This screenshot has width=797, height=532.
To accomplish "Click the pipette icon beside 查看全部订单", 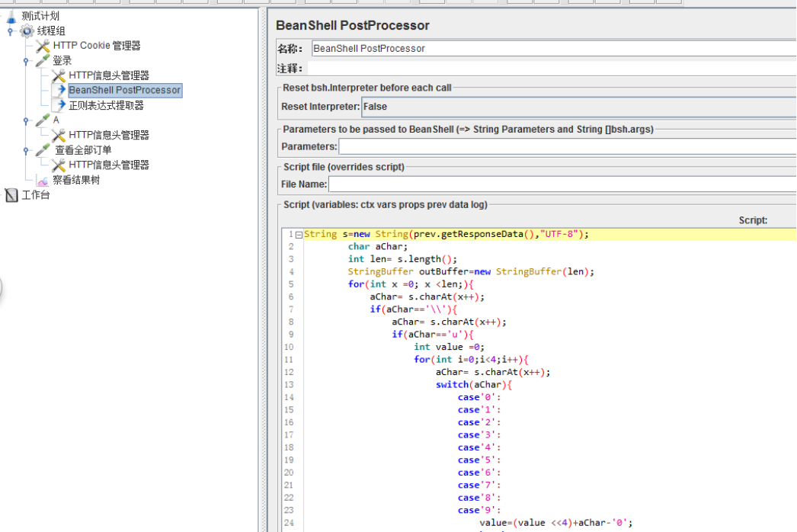I will pyautogui.click(x=43, y=151).
